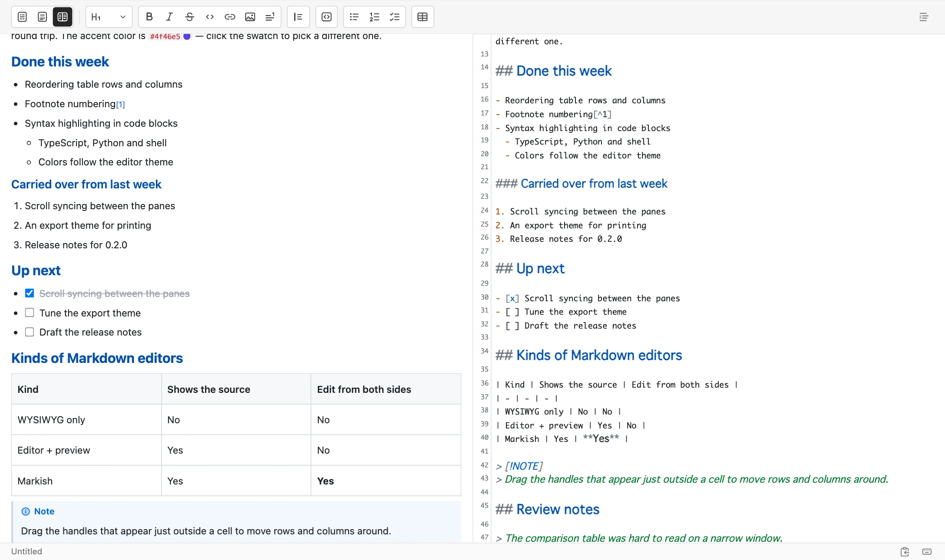The height and width of the screenshot is (560, 945).
Task: Click source line '## Review notes'
Action: pyautogui.click(x=547, y=510)
